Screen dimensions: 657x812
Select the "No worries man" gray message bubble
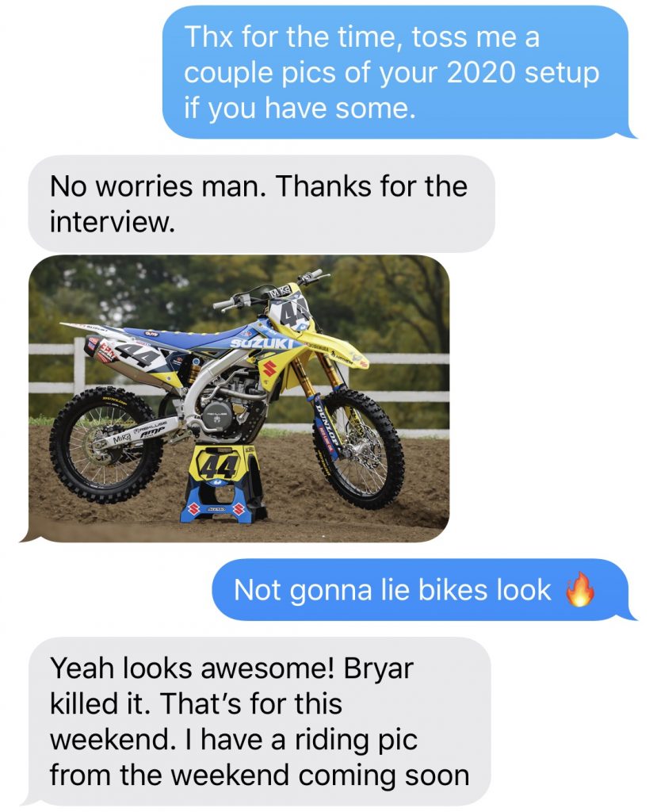click(261, 204)
